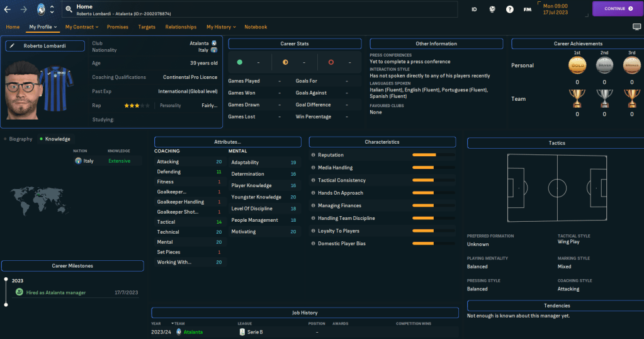Expand the My History dropdown
Viewport: 644px width, 339px height.
[221, 27]
